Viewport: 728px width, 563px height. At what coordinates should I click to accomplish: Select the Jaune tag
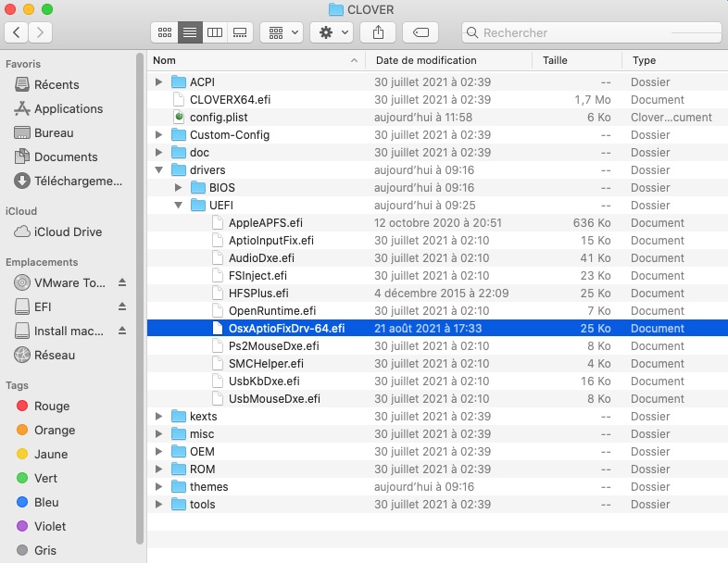tap(42, 455)
